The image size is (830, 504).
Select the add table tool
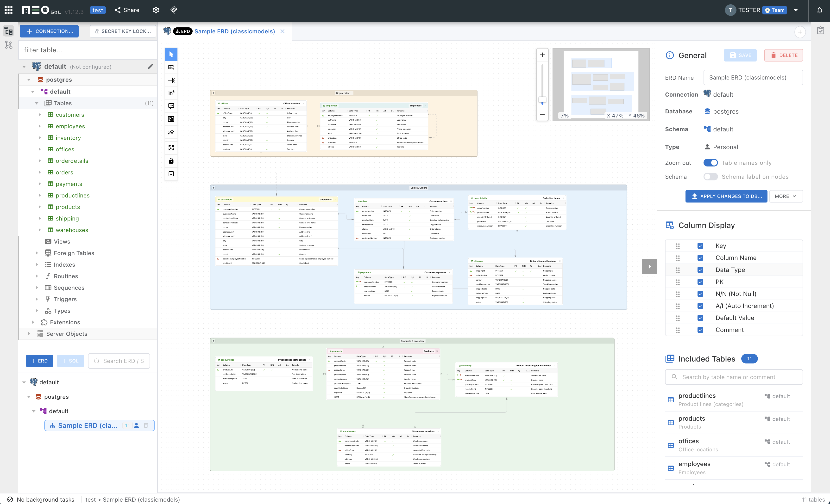coord(171,67)
